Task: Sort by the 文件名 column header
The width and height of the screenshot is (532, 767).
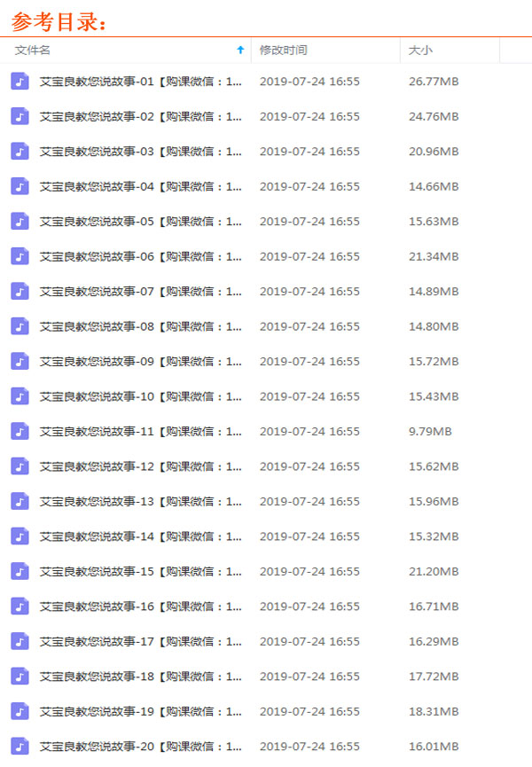Action: [32, 51]
